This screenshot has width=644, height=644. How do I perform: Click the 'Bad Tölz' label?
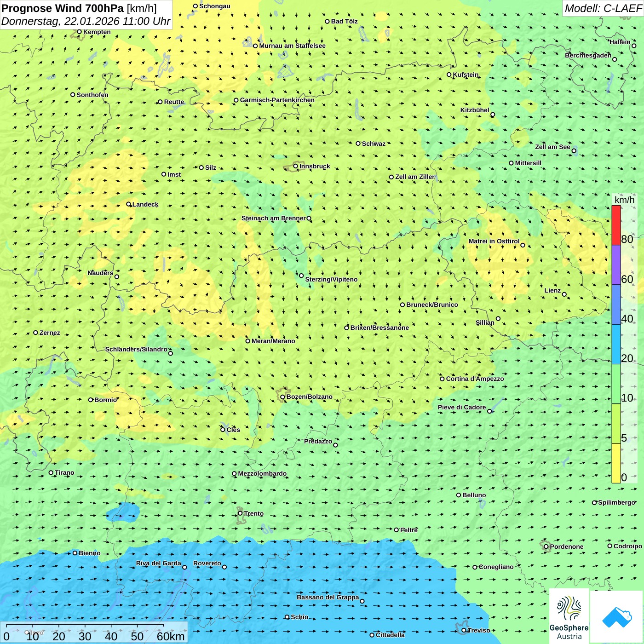(x=344, y=21)
